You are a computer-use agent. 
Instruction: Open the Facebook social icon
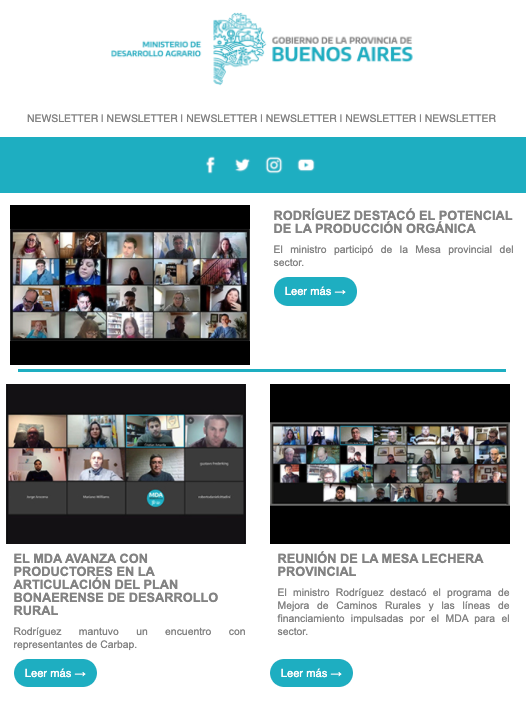pos(210,165)
